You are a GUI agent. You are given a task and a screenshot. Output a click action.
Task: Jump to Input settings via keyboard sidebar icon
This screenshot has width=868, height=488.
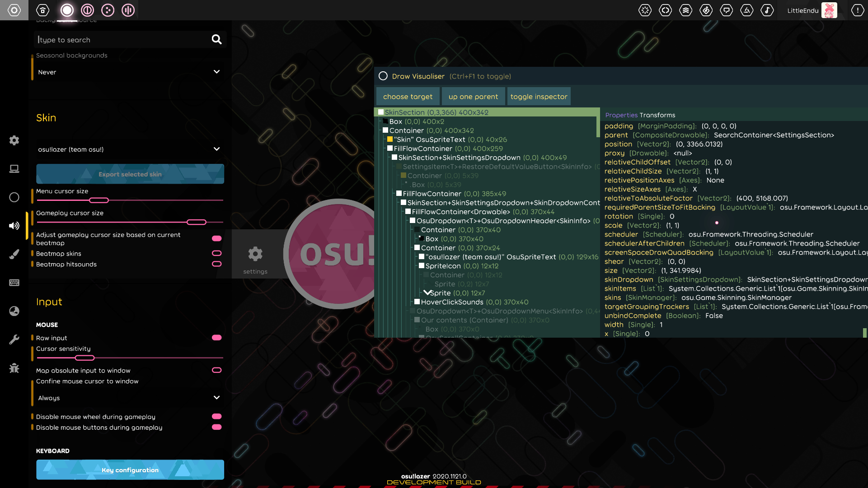(14, 283)
